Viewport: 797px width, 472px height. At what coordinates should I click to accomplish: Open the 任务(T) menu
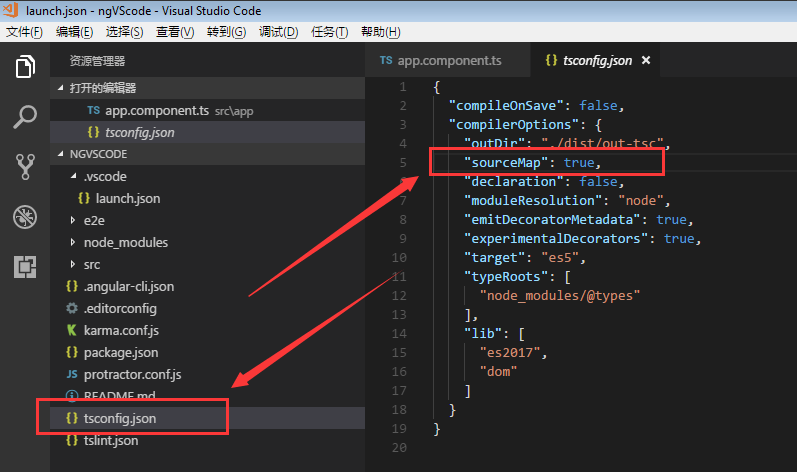tap(329, 32)
